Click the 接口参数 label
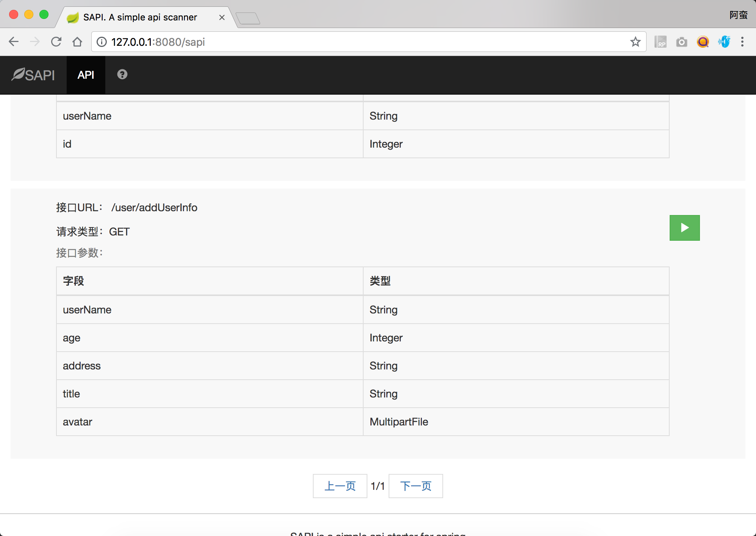 (x=80, y=253)
